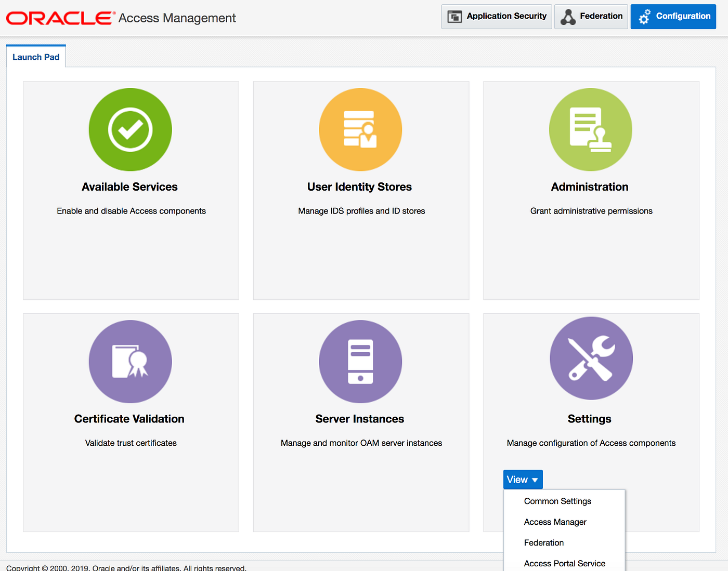728x571 pixels.
Task: Click the Settings title
Action: coord(590,419)
